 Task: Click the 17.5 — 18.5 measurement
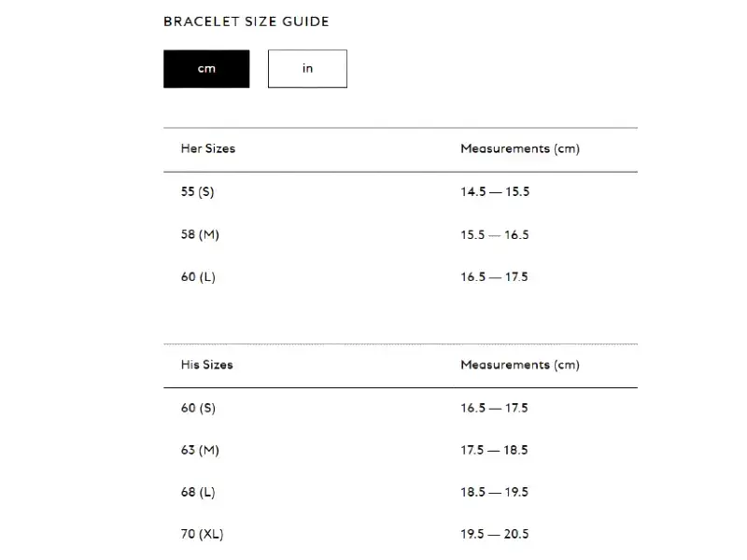click(495, 450)
